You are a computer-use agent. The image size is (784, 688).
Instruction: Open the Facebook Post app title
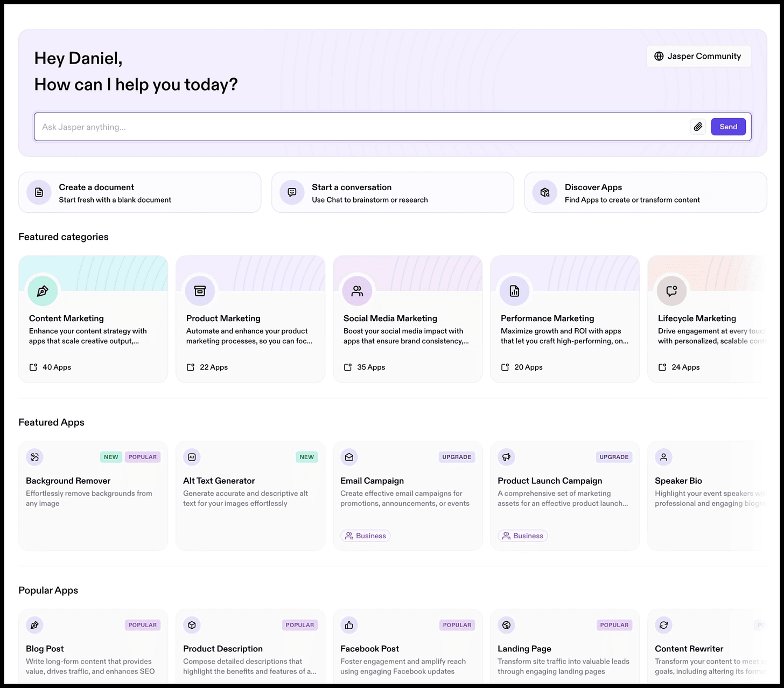point(370,649)
